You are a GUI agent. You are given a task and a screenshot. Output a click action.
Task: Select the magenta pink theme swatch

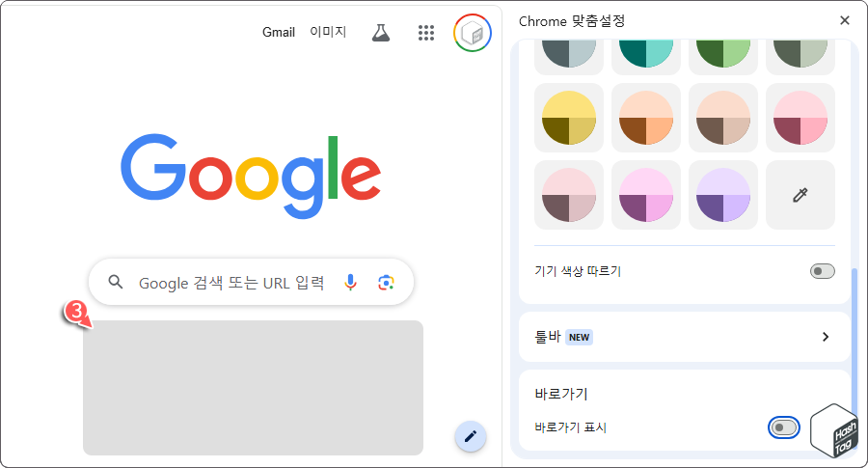pyautogui.click(x=645, y=195)
